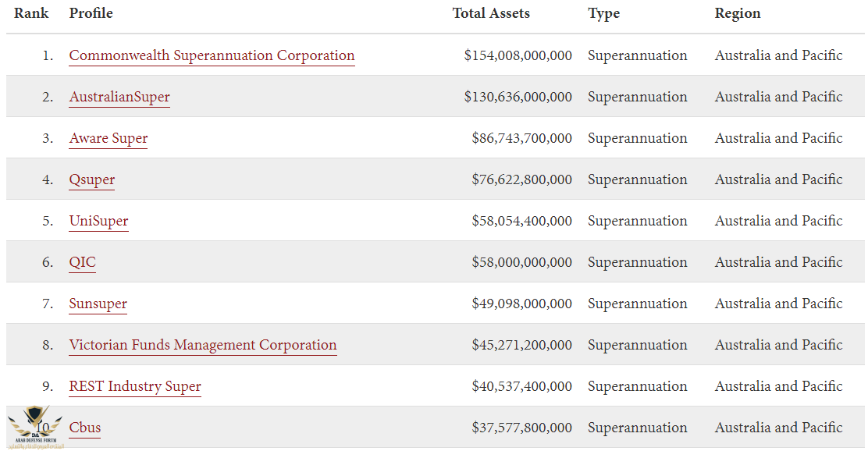This screenshot has width=868, height=451.
Task: Open the Qsuper profile
Action: 92,179
